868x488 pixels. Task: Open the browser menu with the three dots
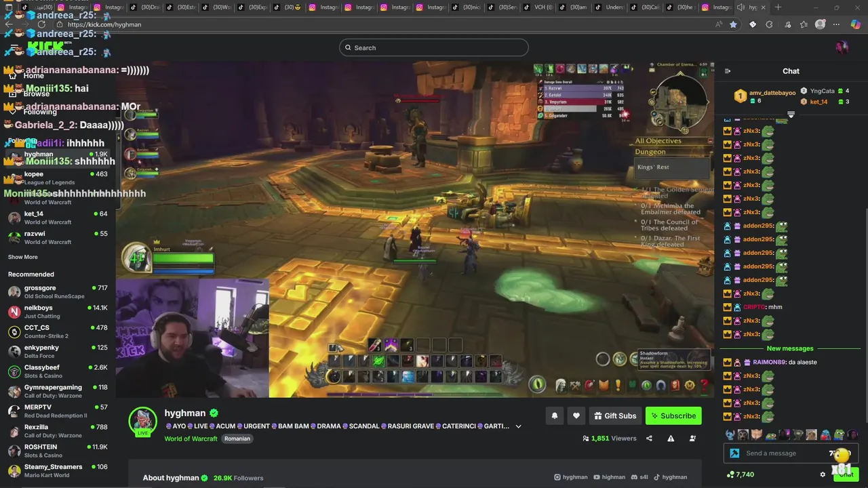[835, 24]
